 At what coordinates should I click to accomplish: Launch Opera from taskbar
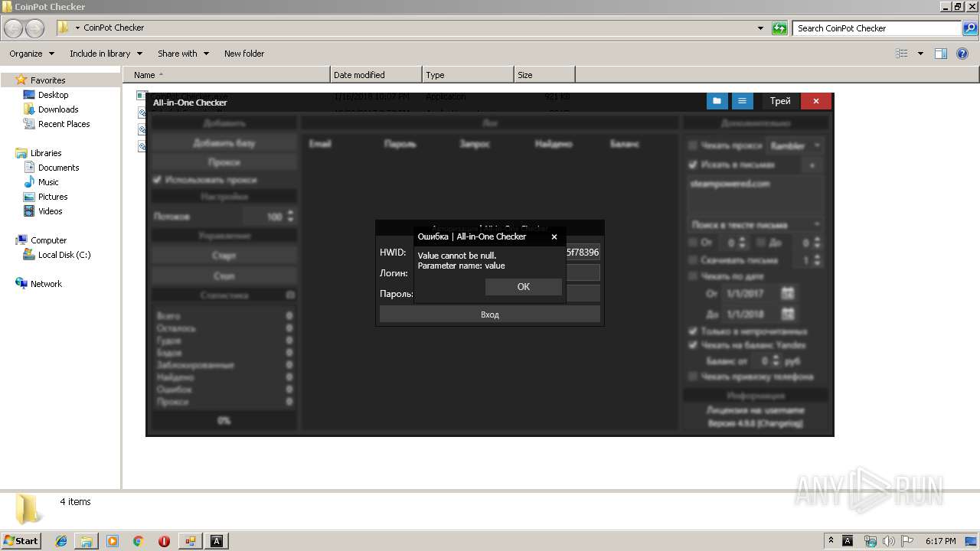pos(164,541)
